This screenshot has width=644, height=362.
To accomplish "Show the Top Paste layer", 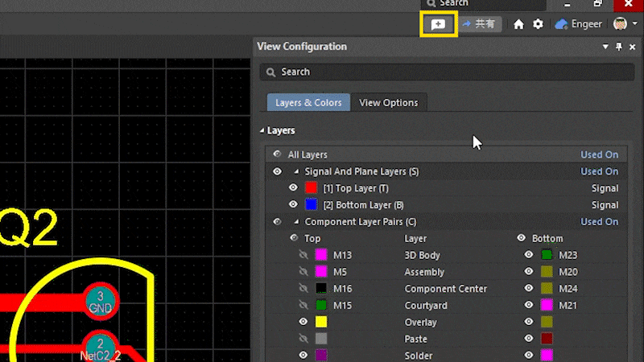I will (x=303, y=339).
